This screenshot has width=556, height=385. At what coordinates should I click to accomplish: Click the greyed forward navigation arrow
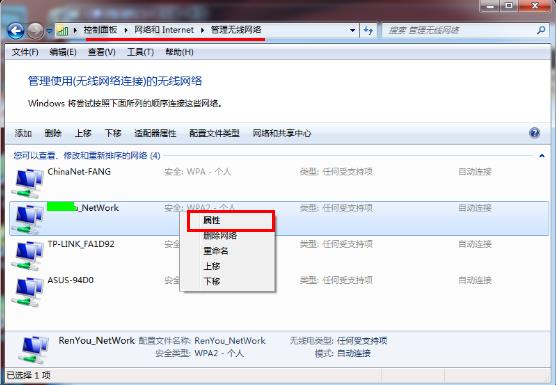coord(35,31)
